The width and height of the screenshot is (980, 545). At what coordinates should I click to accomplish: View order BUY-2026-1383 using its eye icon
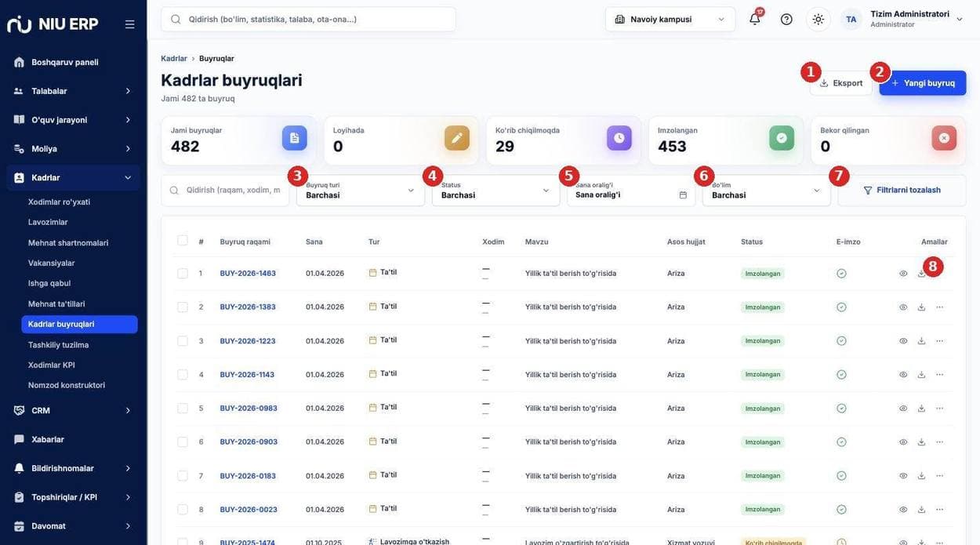(x=903, y=307)
